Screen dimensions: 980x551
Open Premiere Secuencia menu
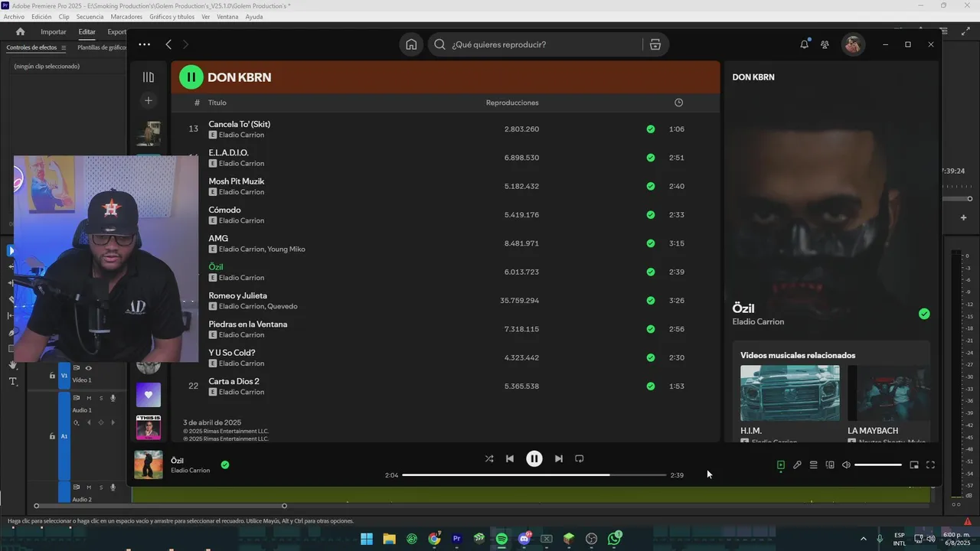pyautogui.click(x=90, y=17)
